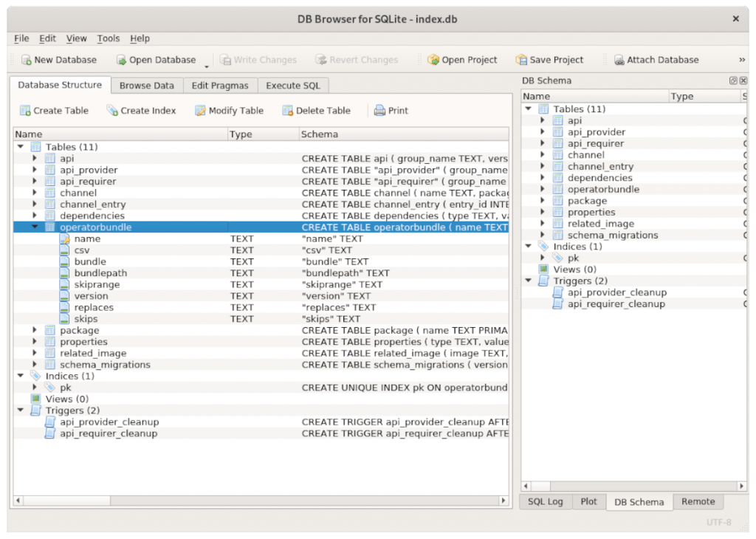The image size is (756, 539).
Task: Start a new database via New Database icon
Action: point(59,59)
